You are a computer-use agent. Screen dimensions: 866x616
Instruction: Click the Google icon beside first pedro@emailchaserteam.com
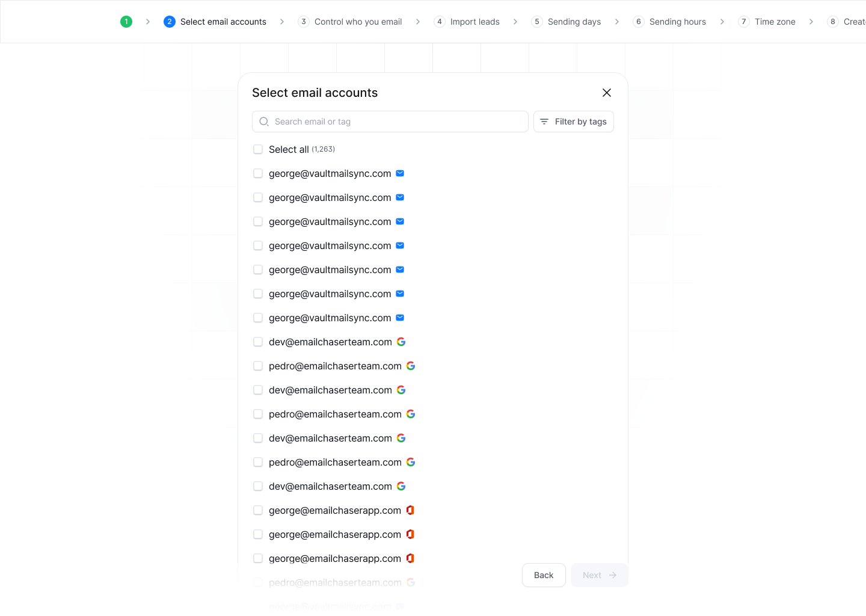click(411, 366)
